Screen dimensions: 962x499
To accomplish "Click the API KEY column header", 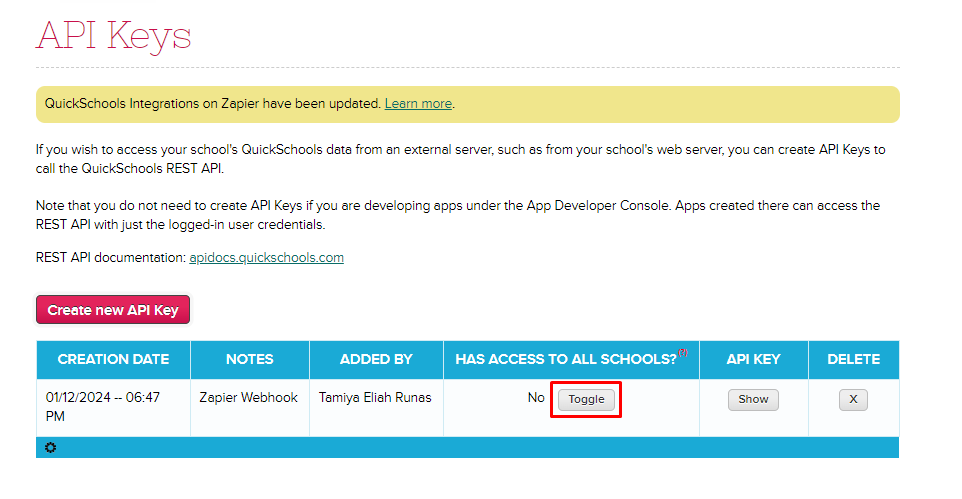I will (x=753, y=360).
